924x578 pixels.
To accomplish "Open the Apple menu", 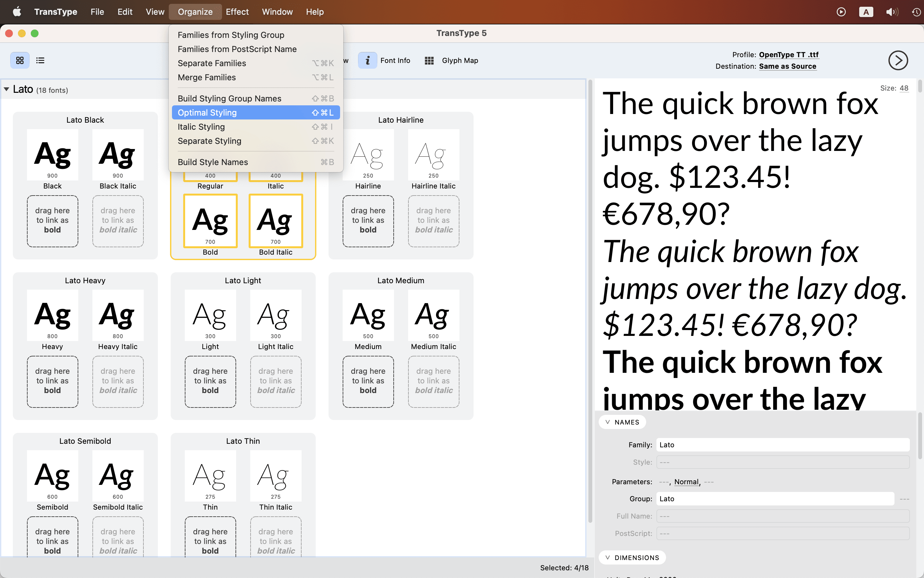I will click(x=17, y=12).
